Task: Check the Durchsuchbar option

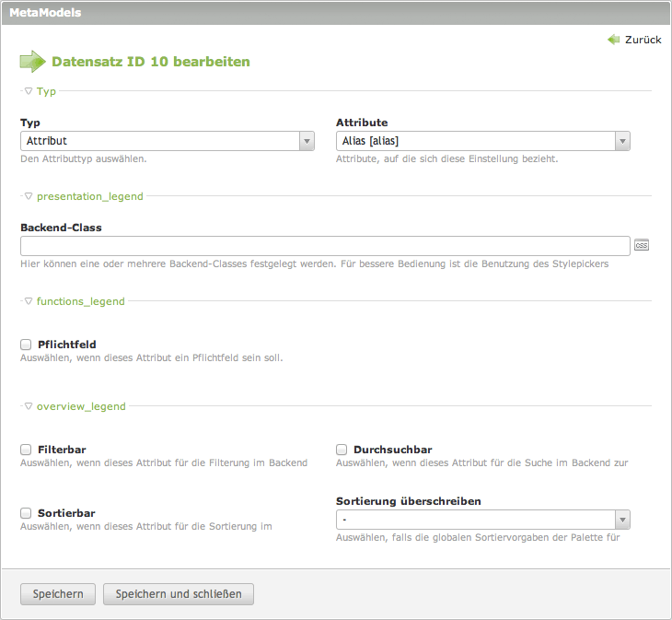Action: point(342,450)
